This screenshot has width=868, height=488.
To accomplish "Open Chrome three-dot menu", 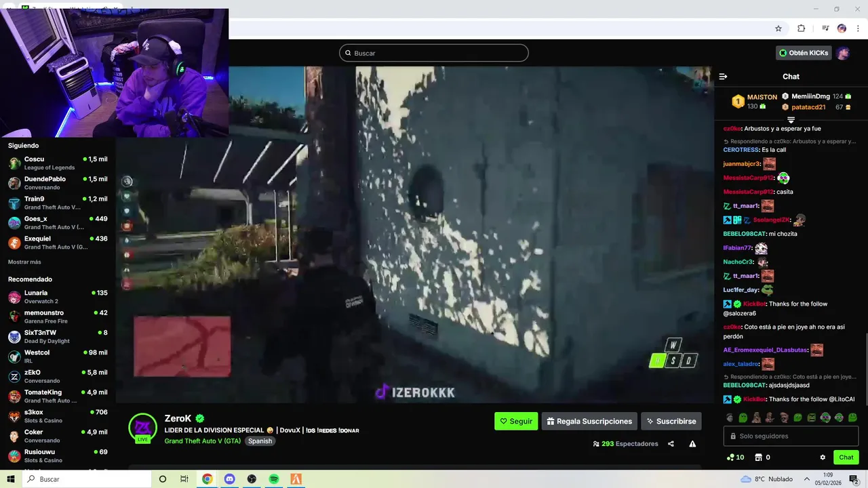I will (x=858, y=28).
